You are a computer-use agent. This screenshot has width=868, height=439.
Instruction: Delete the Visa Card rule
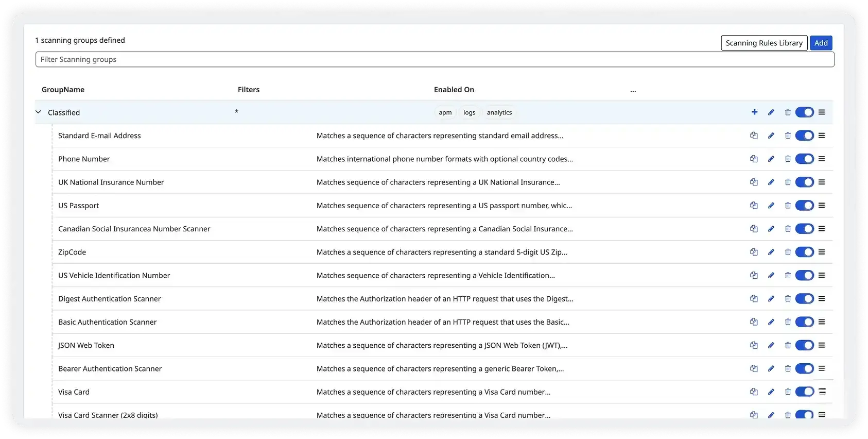tap(787, 392)
